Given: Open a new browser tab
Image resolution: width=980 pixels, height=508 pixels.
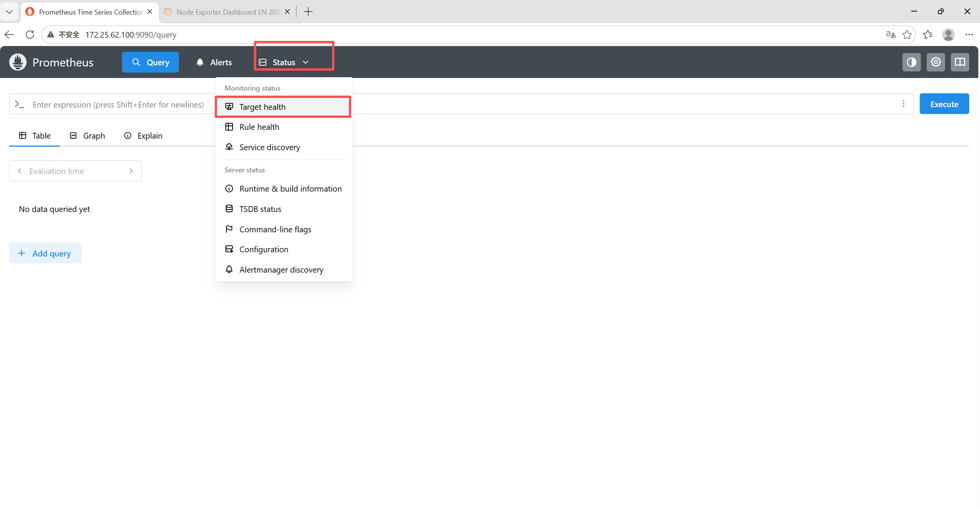Looking at the screenshot, I should [x=308, y=12].
